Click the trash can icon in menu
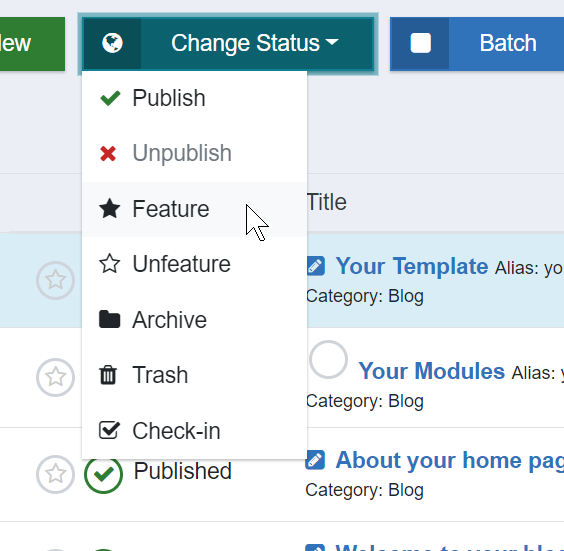This screenshot has height=551, width=564. 108,375
